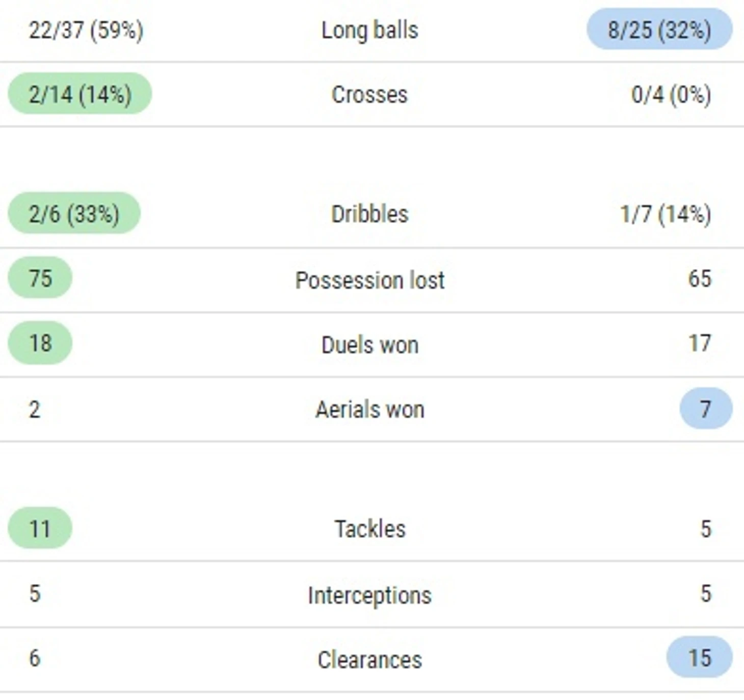Select the Crosses row label
Screen dimensions: 744x700
coord(369,95)
